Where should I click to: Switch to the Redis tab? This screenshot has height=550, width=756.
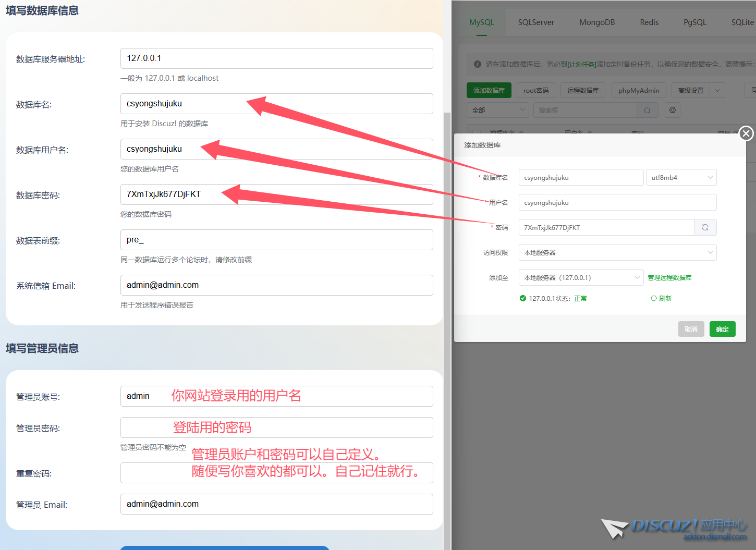coord(649,22)
